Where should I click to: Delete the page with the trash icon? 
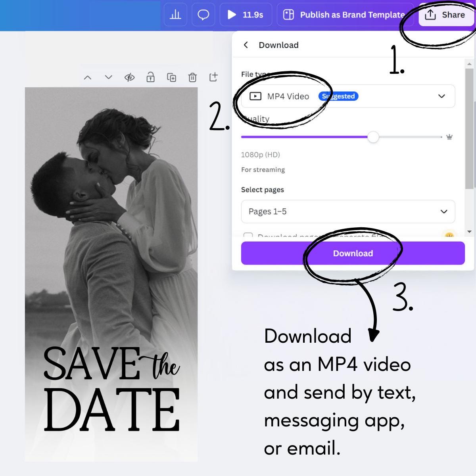click(193, 77)
